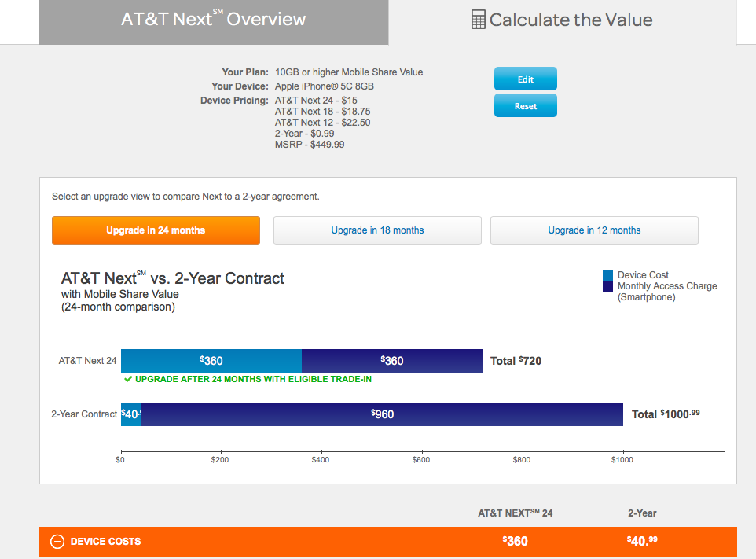756x559 pixels.
Task: Click the '2-Year Contract' chart row label
Action: coord(84,414)
